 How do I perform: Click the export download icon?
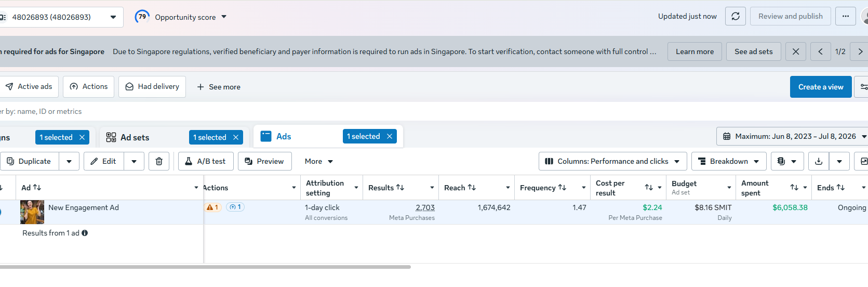click(819, 161)
